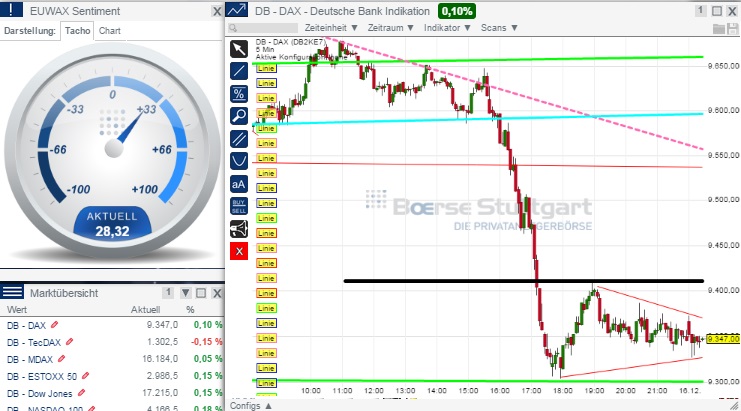This screenshot has height=411, width=741.
Task: Click the AKTUELL 28,32 gauge readout
Action: click(112, 224)
